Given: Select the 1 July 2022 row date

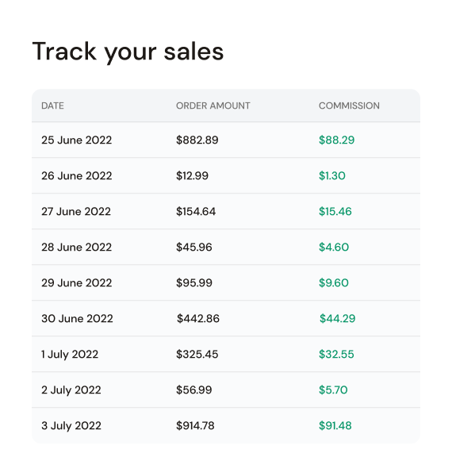Looking at the screenshot, I should (70, 355).
